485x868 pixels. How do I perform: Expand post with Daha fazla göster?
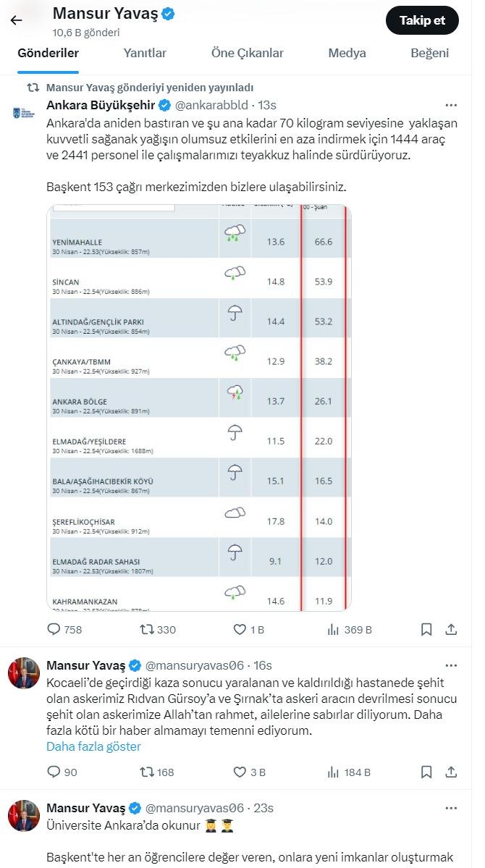point(93,746)
